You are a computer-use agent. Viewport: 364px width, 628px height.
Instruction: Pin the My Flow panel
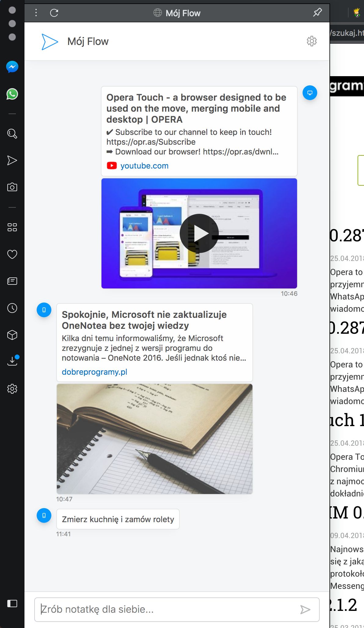click(x=318, y=13)
